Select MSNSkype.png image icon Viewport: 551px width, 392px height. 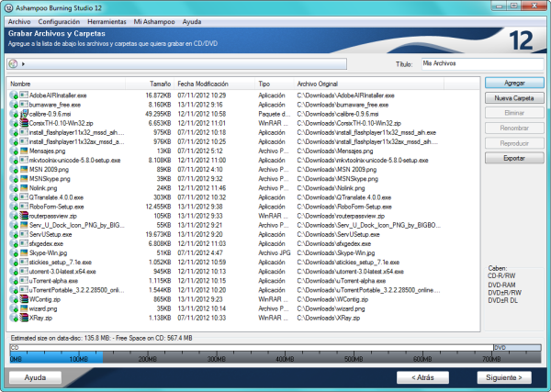click(x=24, y=179)
